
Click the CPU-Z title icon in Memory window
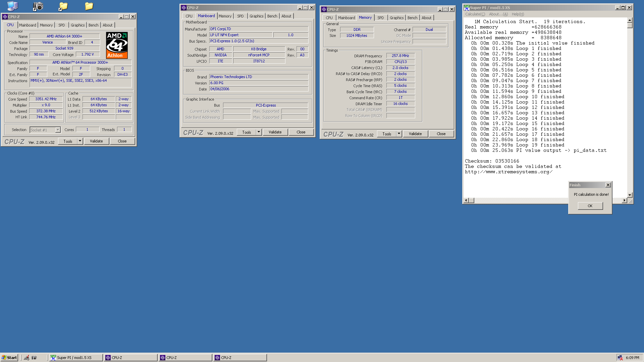[324, 9]
